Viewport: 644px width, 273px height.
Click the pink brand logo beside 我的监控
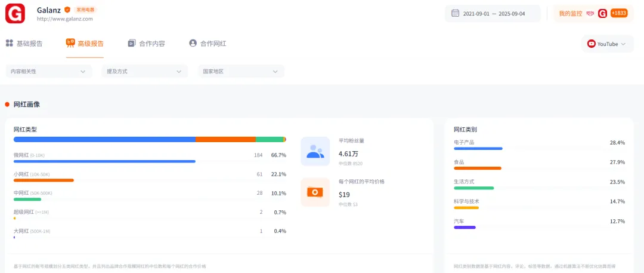coord(590,13)
